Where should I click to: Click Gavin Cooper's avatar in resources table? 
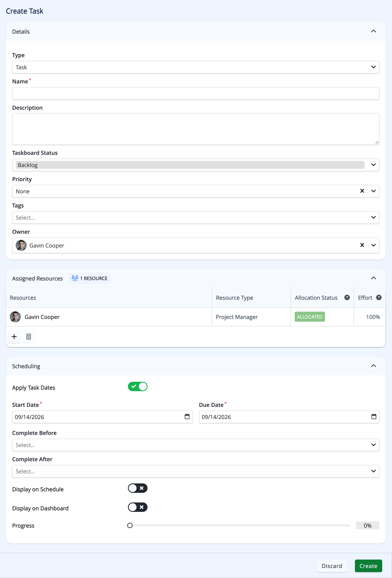click(15, 317)
